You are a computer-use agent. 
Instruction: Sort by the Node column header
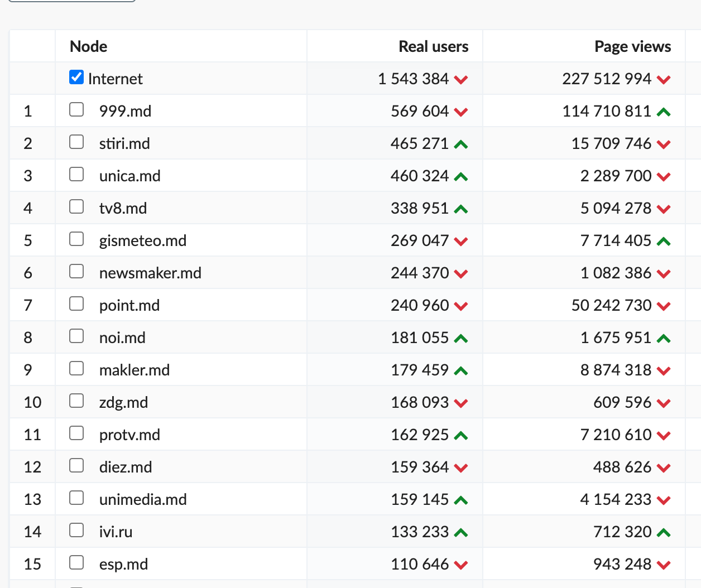click(89, 46)
